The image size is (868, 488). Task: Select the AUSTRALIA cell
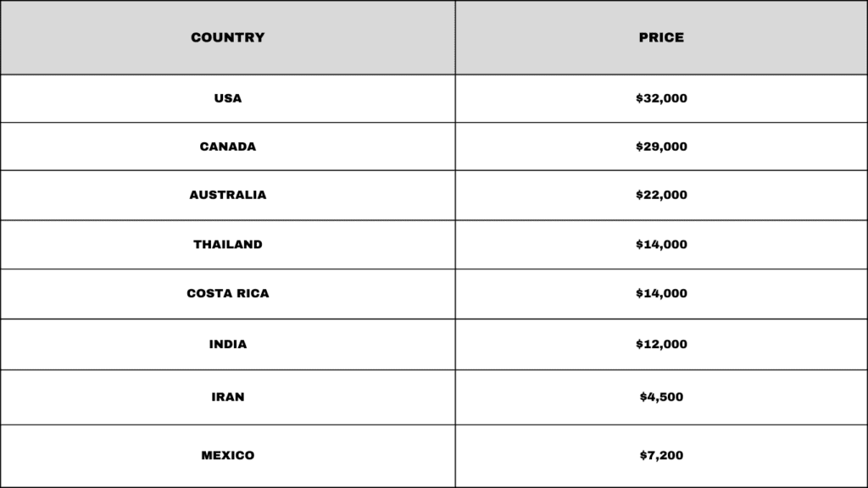[x=227, y=196]
